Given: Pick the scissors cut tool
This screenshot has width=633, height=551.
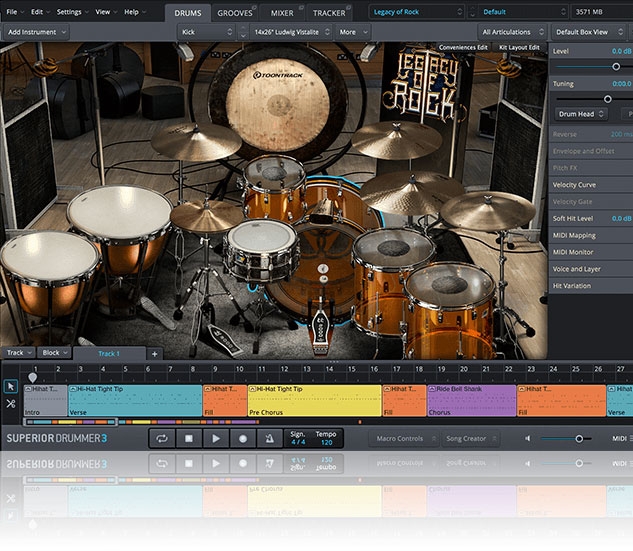Looking at the screenshot, I should [10, 403].
